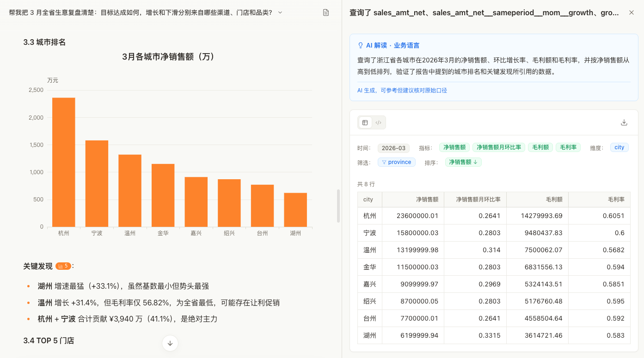644x358 pixels.
Task: Open the 关键发现 orange data badge
Action: [x=63, y=266]
